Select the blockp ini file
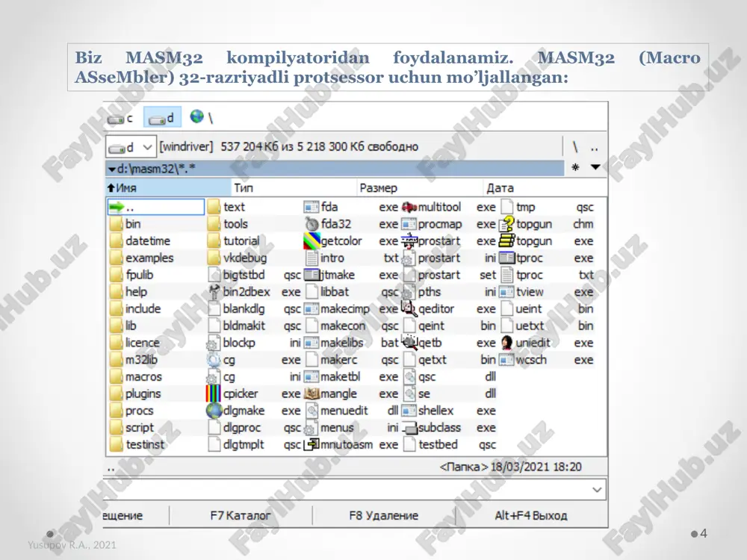Viewport: 747px width, 560px height. [255, 343]
